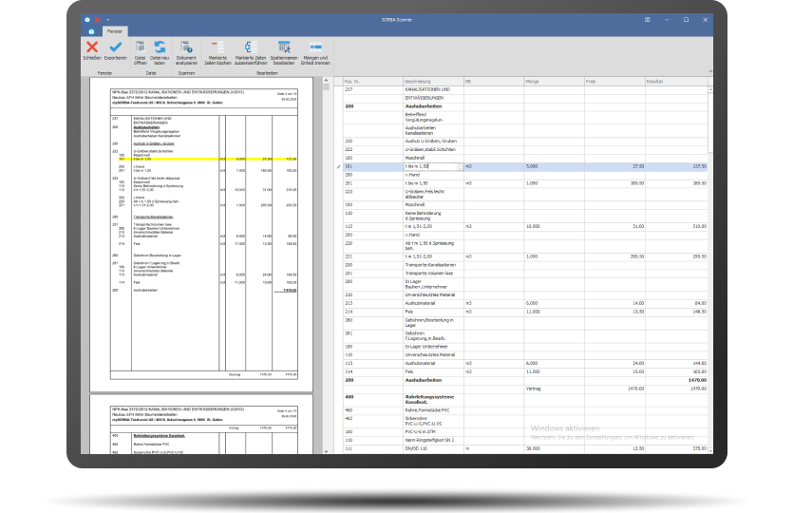
Task: Click Mengen und Einheit trennen icon
Action: [x=316, y=47]
